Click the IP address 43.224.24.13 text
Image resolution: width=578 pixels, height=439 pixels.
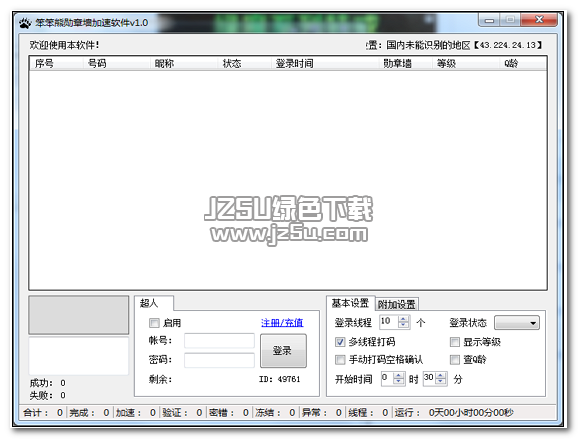click(x=508, y=45)
